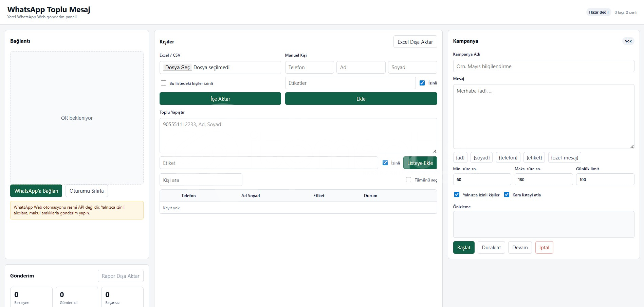Tick the 'Bu listedeki kişiler izinli' checkbox
Image resolution: width=644 pixels, height=307 pixels.
click(x=164, y=83)
